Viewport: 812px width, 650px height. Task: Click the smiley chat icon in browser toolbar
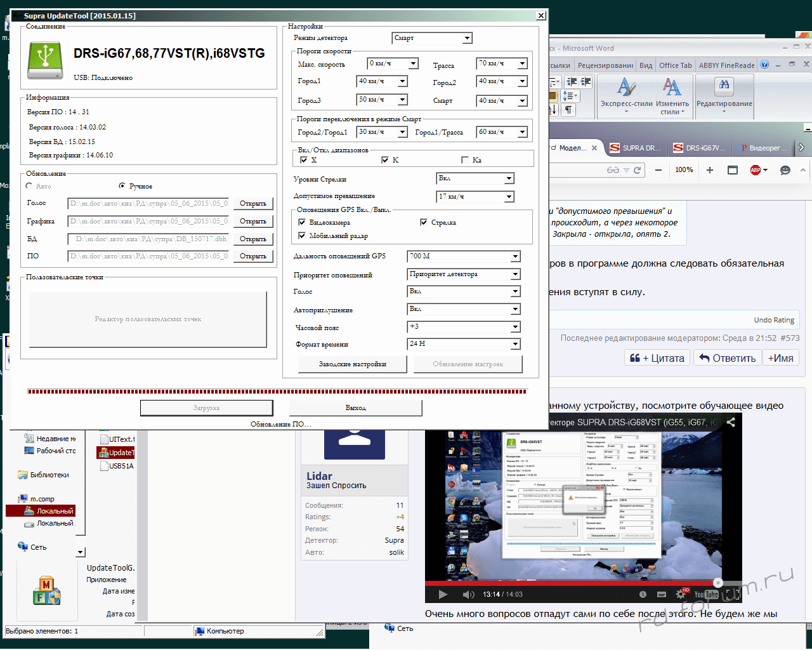[x=785, y=170]
